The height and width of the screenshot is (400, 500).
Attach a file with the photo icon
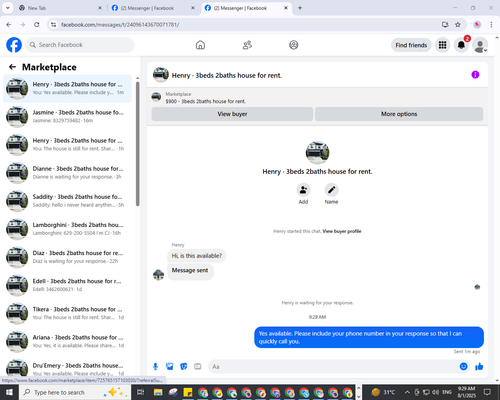tap(170, 367)
